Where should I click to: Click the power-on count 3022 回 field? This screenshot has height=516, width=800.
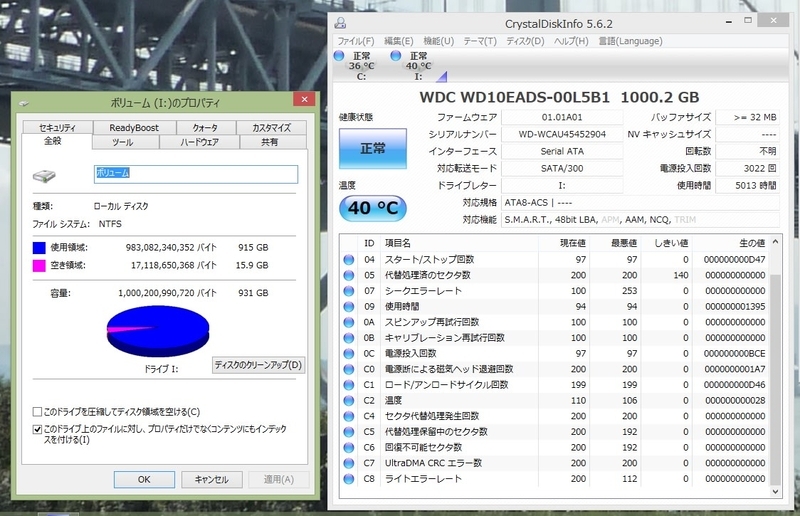point(748,168)
